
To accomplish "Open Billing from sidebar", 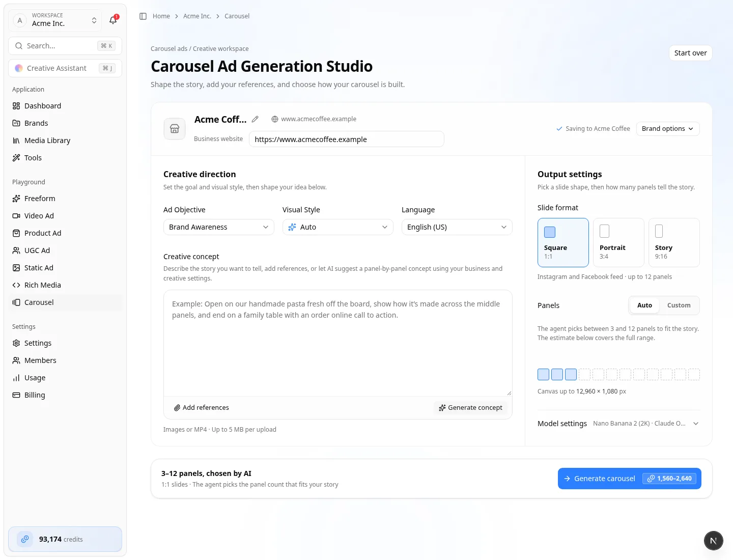I will coord(65,395).
